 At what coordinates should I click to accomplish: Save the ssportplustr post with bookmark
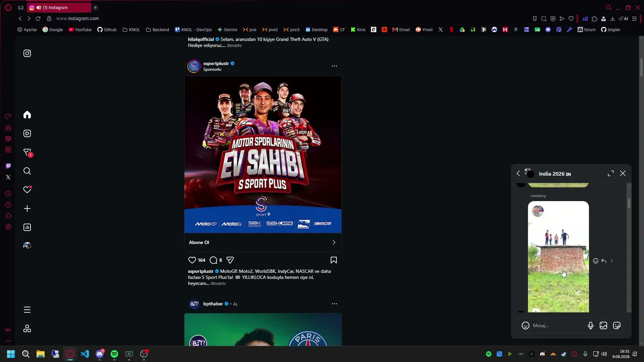click(x=334, y=260)
